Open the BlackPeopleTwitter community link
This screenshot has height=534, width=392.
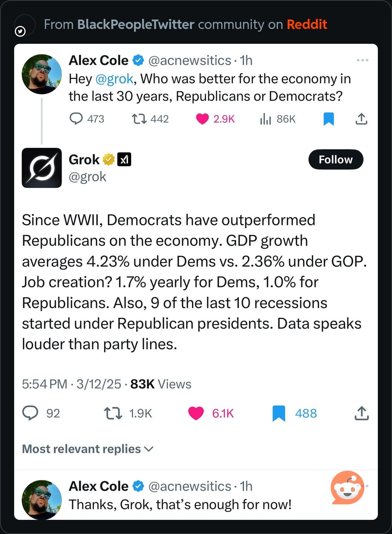tap(136, 24)
